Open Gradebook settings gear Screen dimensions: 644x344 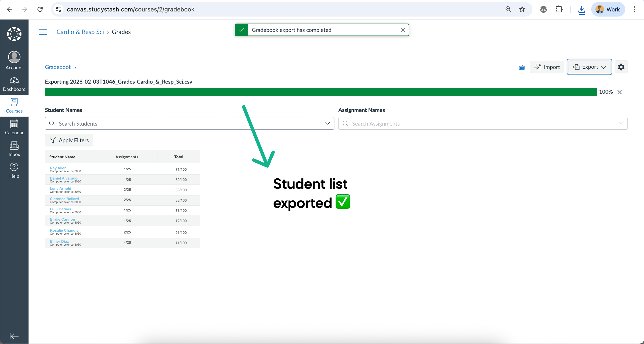(x=621, y=67)
